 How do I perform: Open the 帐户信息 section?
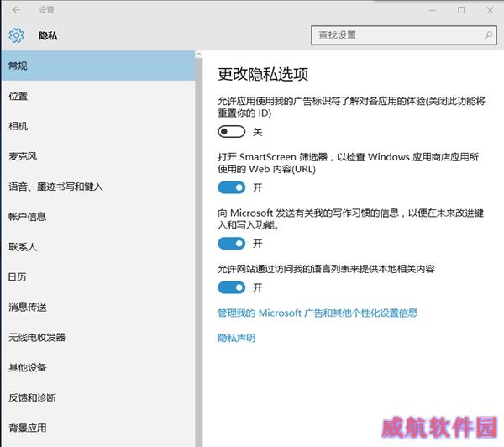98,217
